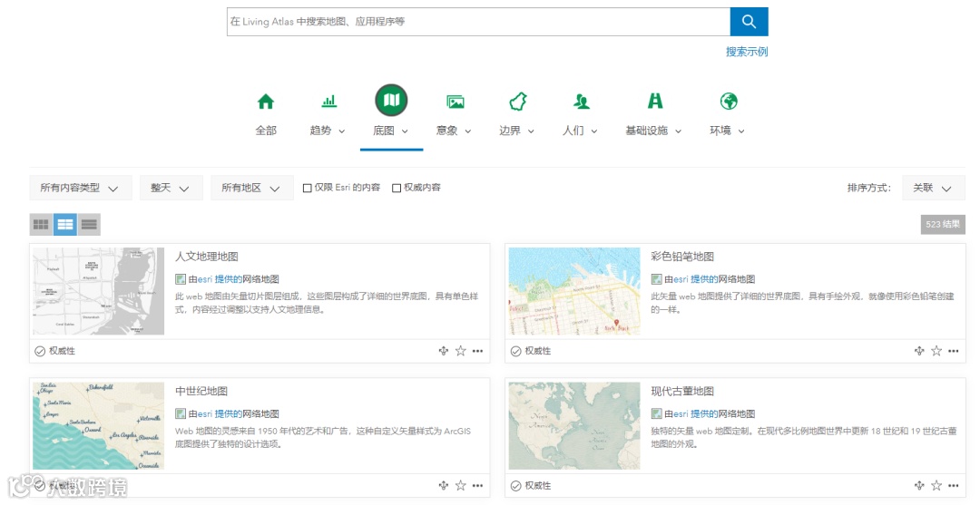Open 关联 sort order dropdown
980x505 pixels.
[x=934, y=188]
